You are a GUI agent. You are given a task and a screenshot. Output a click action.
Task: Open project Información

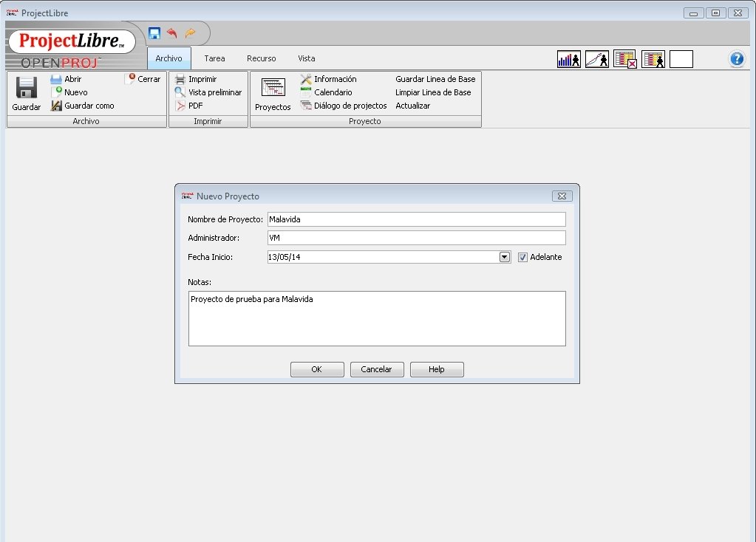tap(328, 79)
